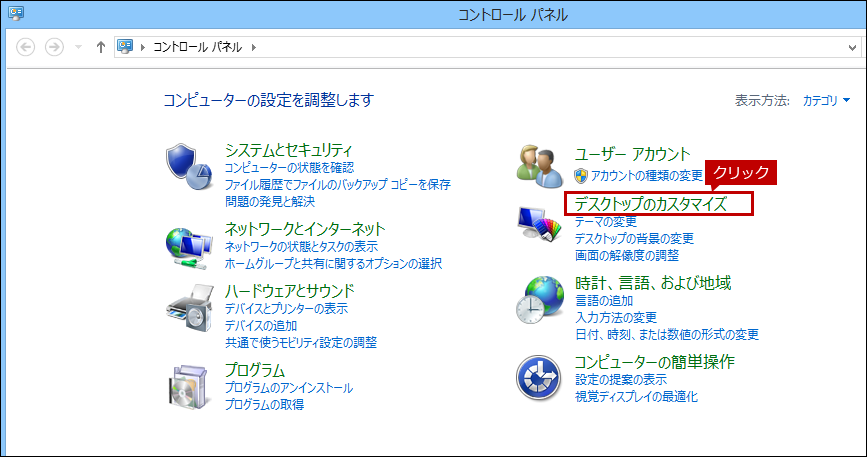Click 問題の発見と解決 link
The height and width of the screenshot is (457, 867).
[x=270, y=202]
